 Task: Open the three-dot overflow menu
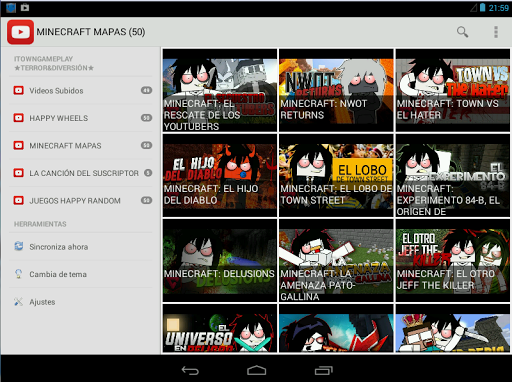[x=496, y=32]
